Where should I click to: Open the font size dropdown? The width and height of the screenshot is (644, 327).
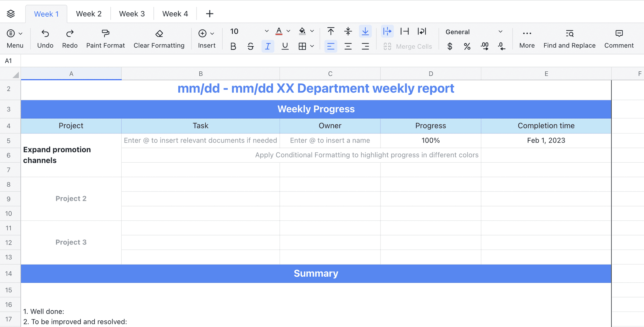click(266, 31)
